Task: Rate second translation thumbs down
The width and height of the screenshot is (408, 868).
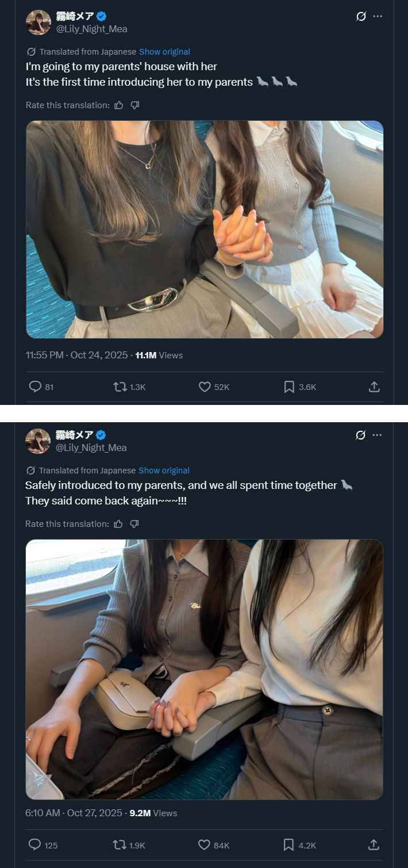Action: point(134,524)
